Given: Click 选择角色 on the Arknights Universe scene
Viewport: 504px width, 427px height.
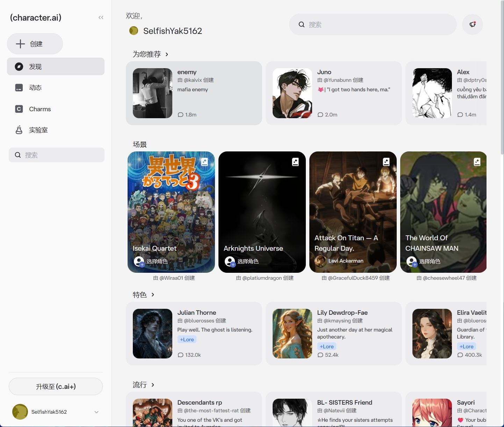Looking at the screenshot, I should 248,261.
